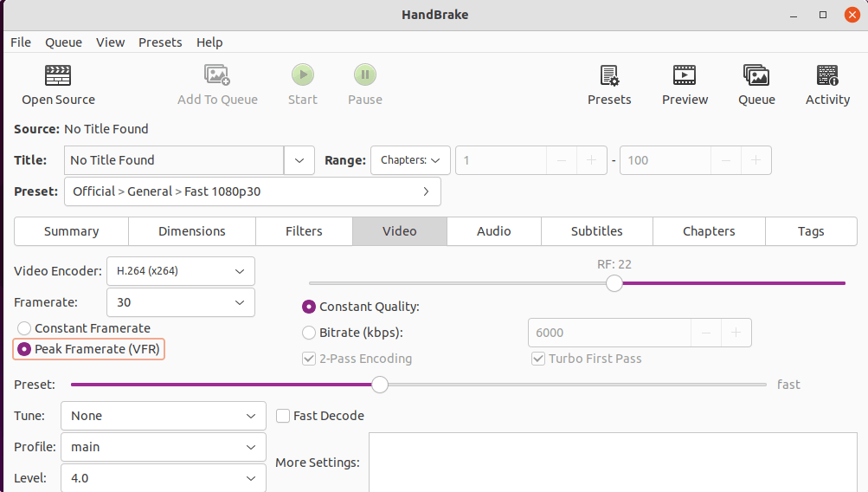This screenshot has height=492, width=868.
Task: Select the Bitrate (kbps) radio option
Action: click(309, 333)
